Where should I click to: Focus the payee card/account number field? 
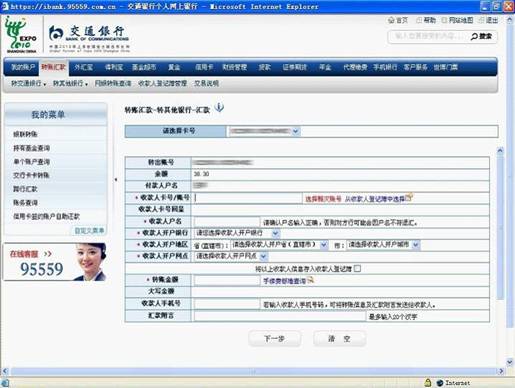pos(248,198)
